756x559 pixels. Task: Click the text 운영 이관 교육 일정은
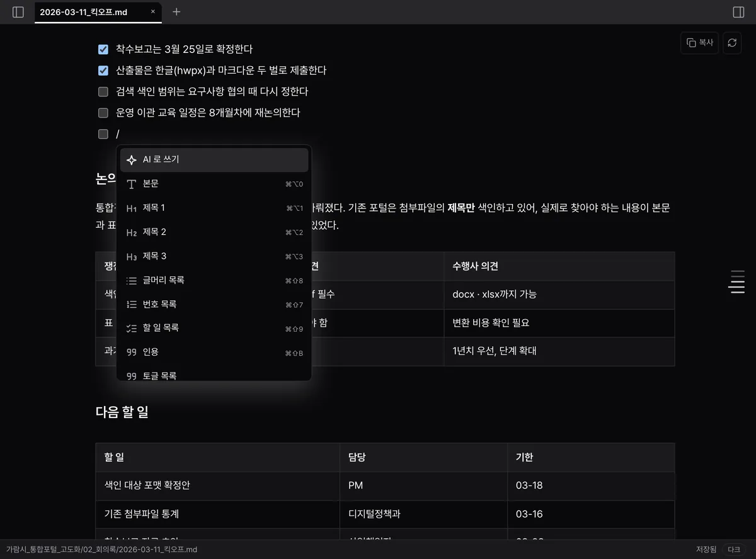161,113
